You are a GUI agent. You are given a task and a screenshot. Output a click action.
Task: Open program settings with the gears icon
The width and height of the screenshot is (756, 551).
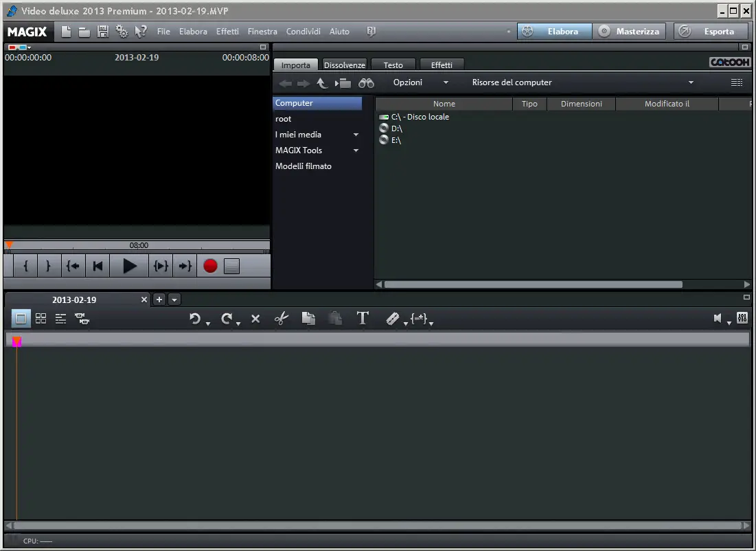tap(122, 32)
